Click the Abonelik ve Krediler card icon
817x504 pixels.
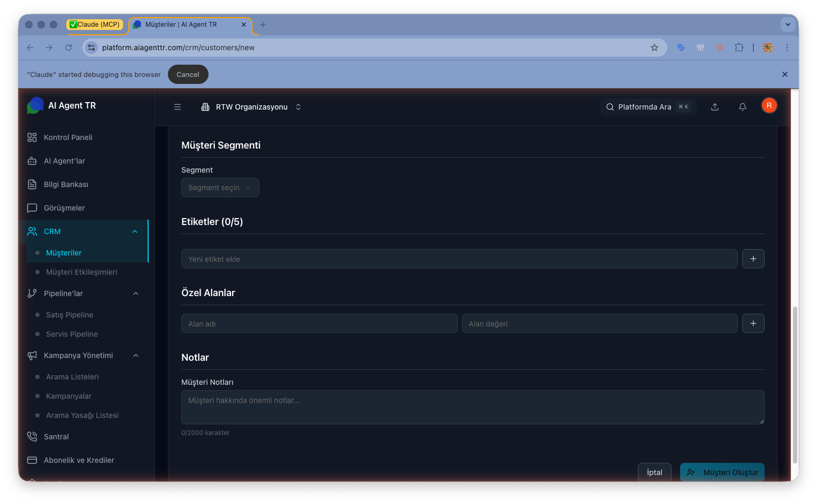coord(32,460)
